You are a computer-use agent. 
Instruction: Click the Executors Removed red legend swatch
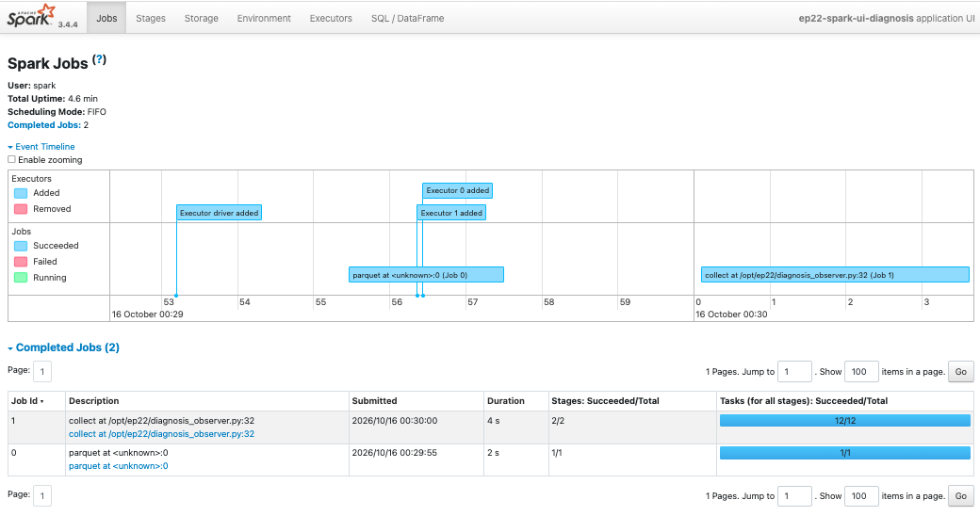(x=21, y=209)
